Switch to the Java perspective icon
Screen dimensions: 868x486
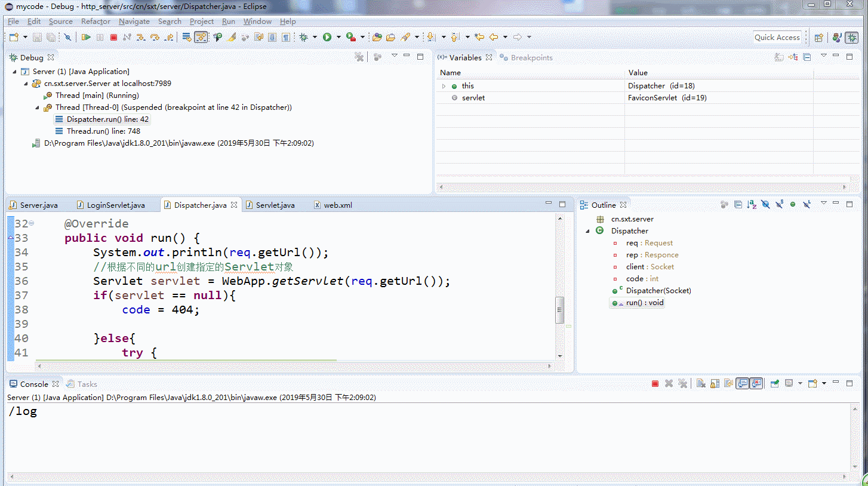tap(838, 38)
